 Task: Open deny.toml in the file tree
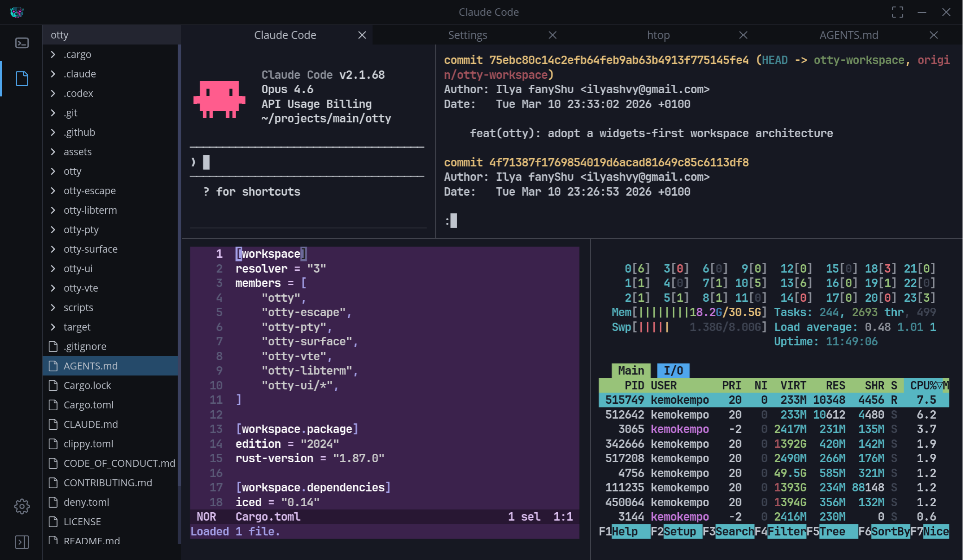coord(110,502)
